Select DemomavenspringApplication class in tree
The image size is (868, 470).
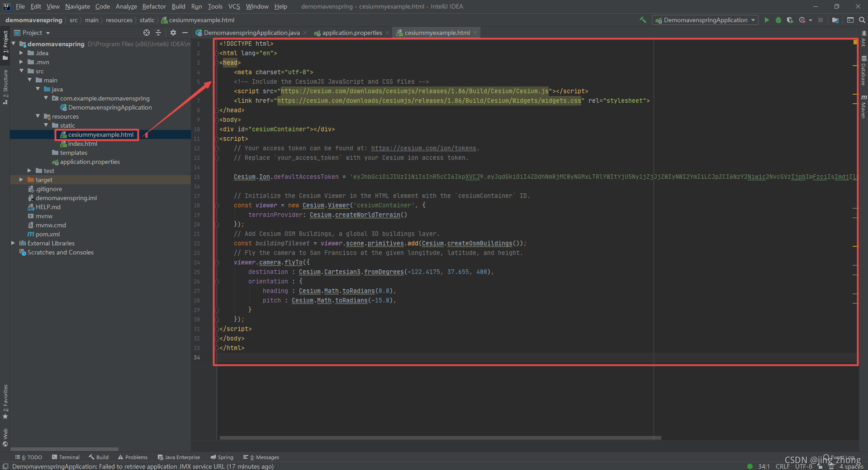[109, 107]
